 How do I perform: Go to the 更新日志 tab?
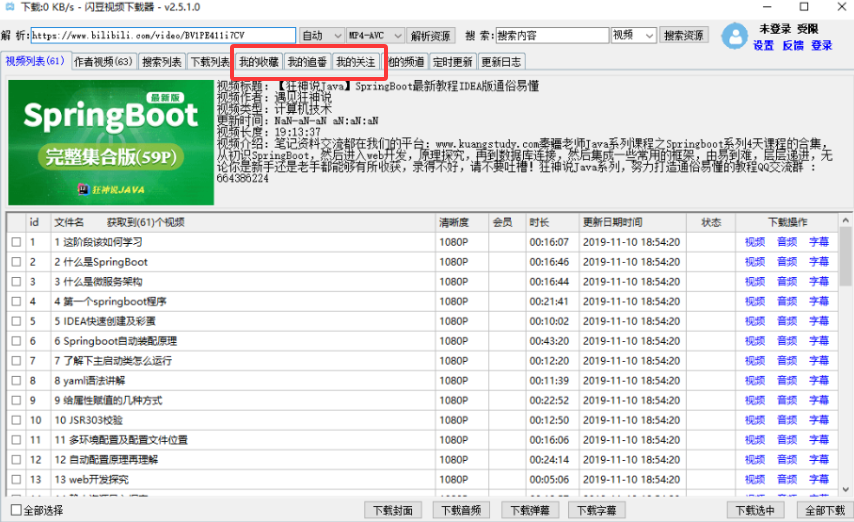pos(501,62)
